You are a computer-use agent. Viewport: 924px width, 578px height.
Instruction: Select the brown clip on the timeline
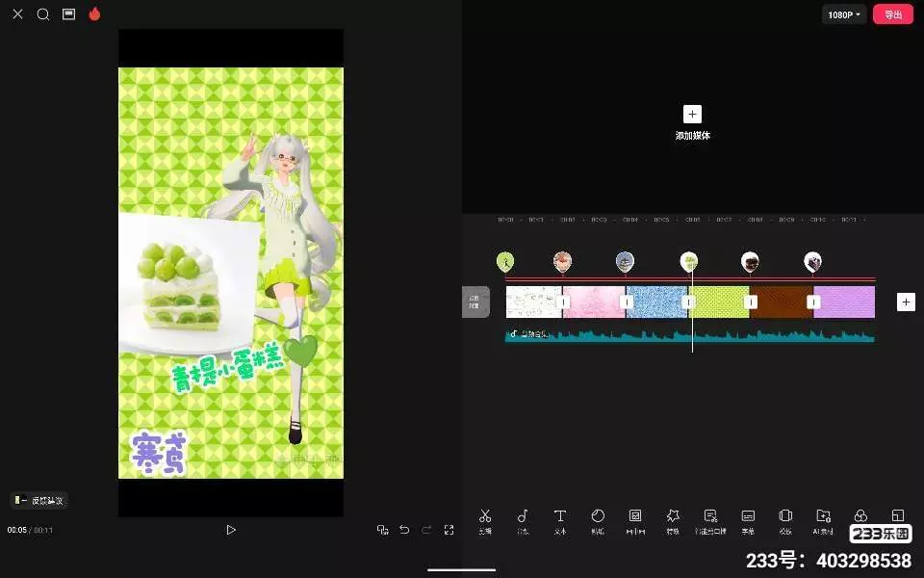click(782, 302)
